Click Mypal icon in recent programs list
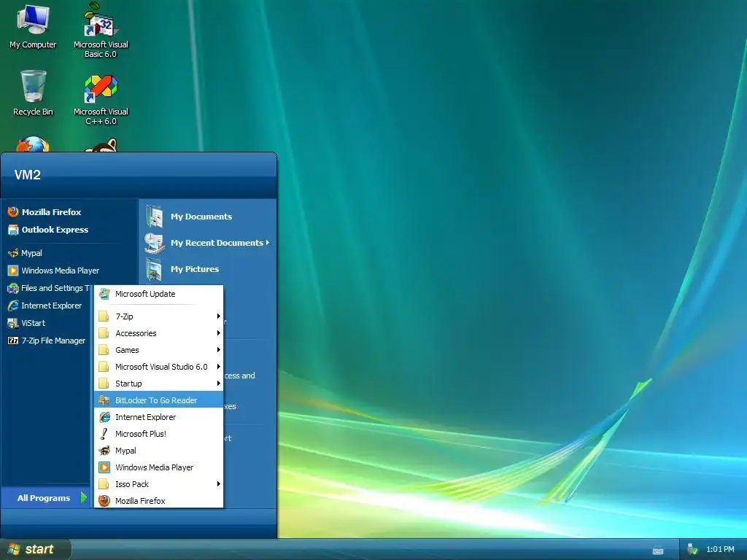Screen dimensions: 747x560 point(13,253)
